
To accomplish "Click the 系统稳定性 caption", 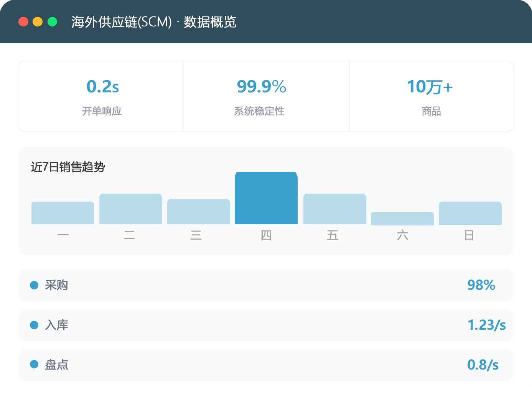I will [x=259, y=111].
